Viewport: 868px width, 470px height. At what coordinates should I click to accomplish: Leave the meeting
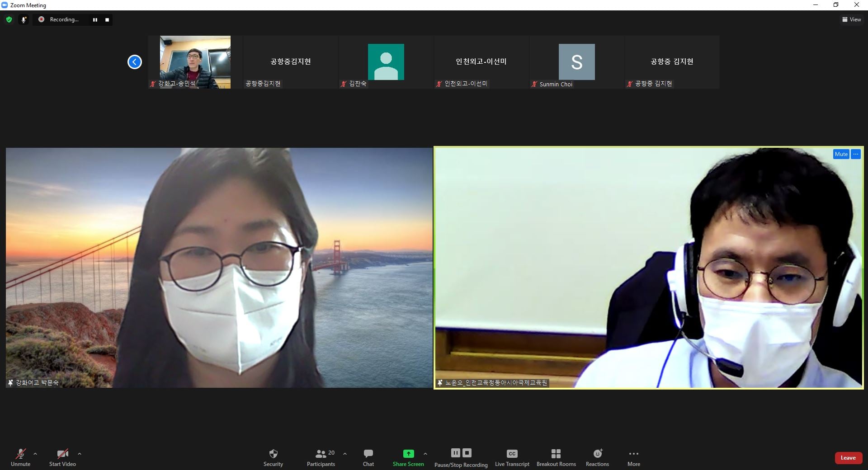[x=848, y=458]
